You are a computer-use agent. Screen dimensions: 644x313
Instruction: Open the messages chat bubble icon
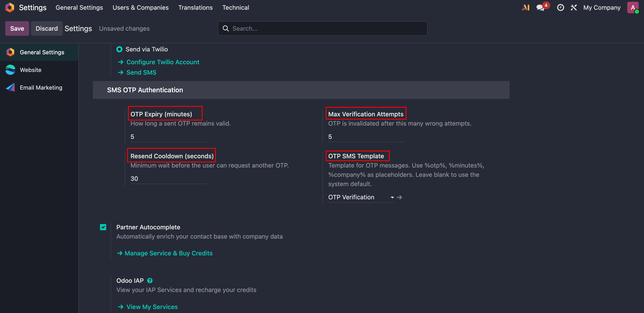coord(540,8)
